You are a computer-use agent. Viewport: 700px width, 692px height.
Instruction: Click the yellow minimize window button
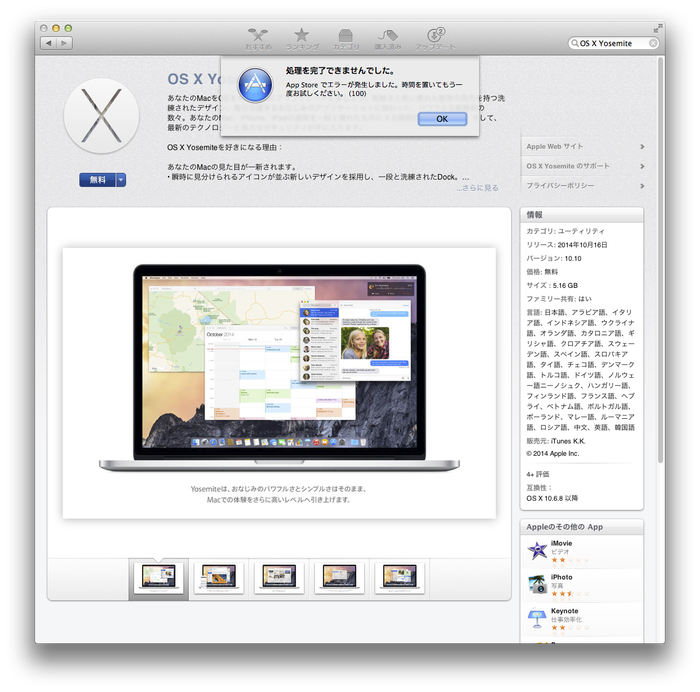click(56, 28)
